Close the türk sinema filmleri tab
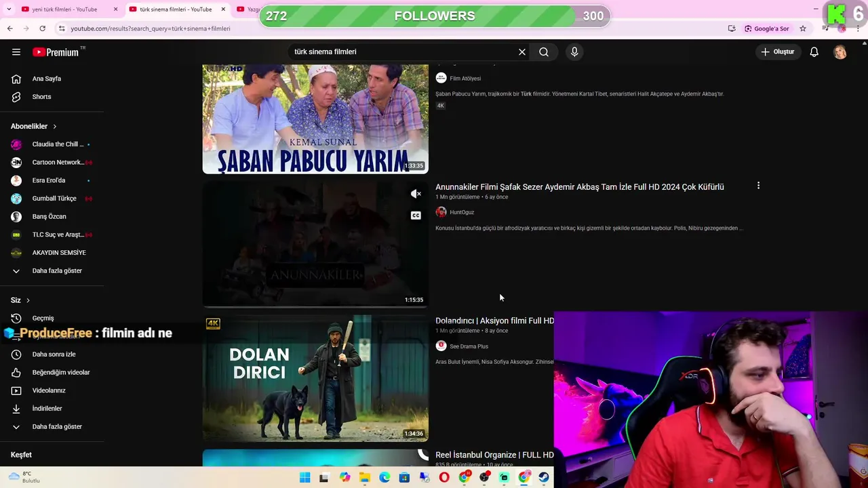The width and height of the screenshot is (868, 488). (x=222, y=9)
